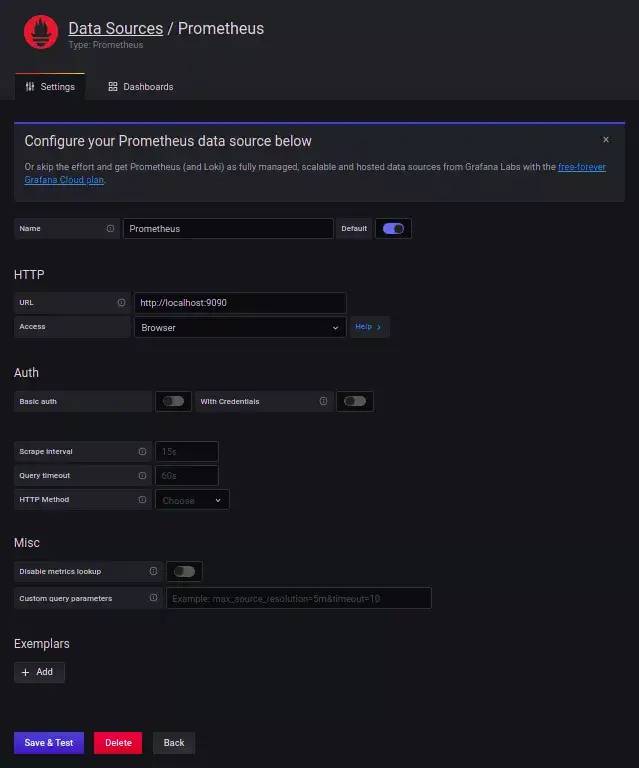
Task: Click the info icon next to URL label
Action: pyautogui.click(x=121, y=303)
